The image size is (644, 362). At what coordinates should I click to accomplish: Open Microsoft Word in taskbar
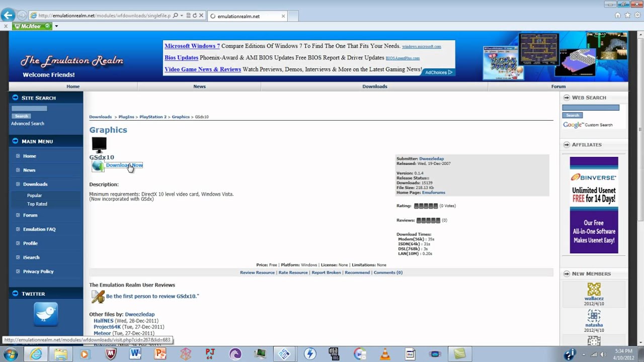coord(135,354)
